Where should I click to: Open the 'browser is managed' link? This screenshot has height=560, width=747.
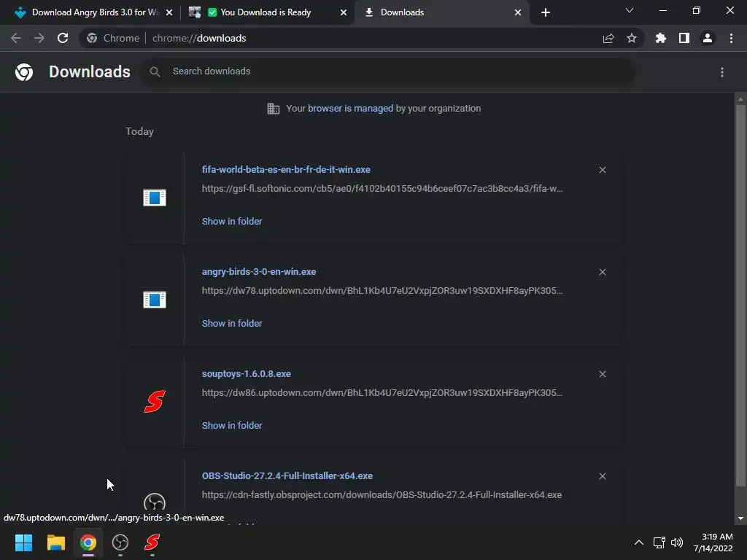tap(351, 109)
